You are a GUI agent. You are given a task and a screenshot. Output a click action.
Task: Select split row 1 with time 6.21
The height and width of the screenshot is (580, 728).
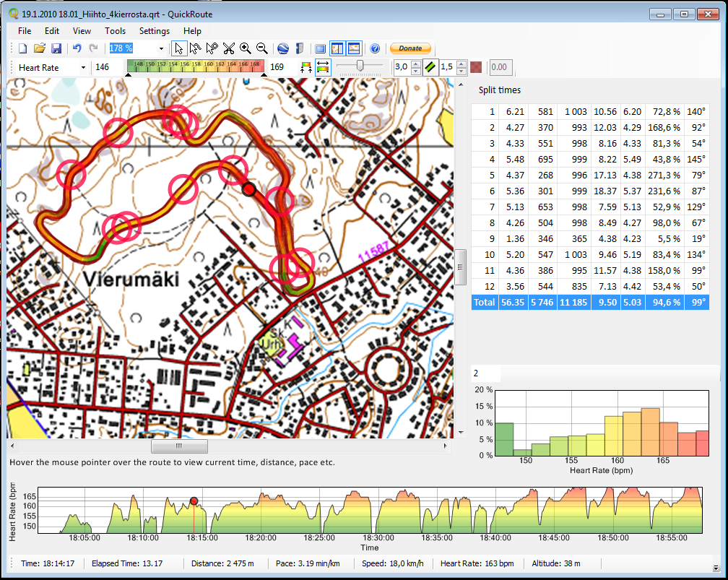(x=590, y=112)
